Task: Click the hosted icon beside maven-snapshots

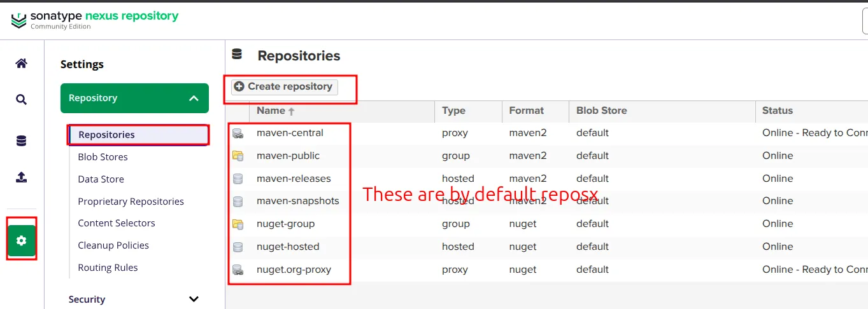Action: pyautogui.click(x=238, y=202)
